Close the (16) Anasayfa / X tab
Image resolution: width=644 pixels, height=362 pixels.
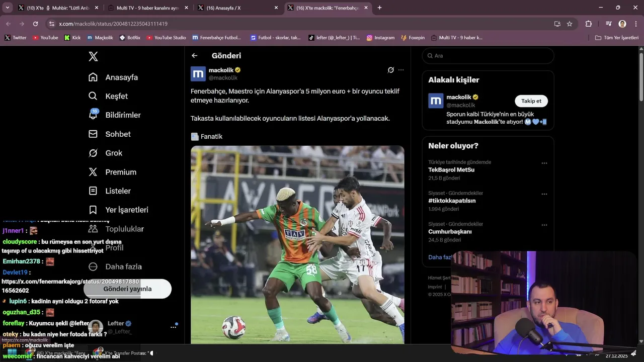(x=276, y=8)
